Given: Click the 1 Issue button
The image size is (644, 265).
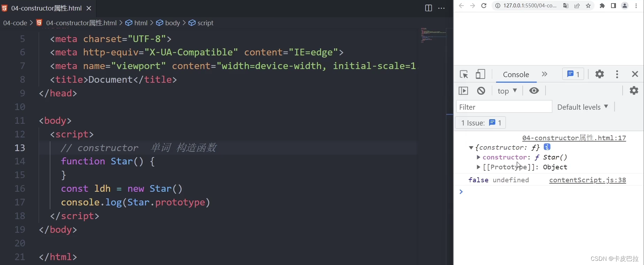Looking at the screenshot, I should 480,123.
